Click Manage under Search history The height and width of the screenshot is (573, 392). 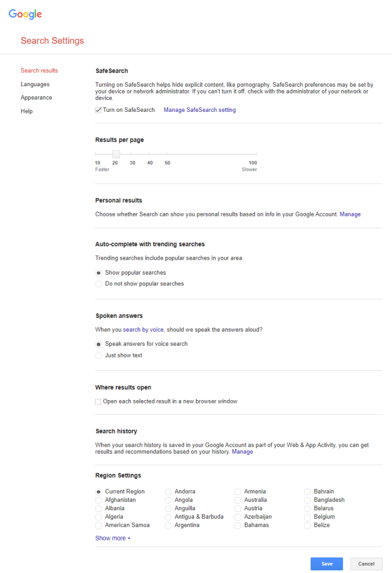242,452
